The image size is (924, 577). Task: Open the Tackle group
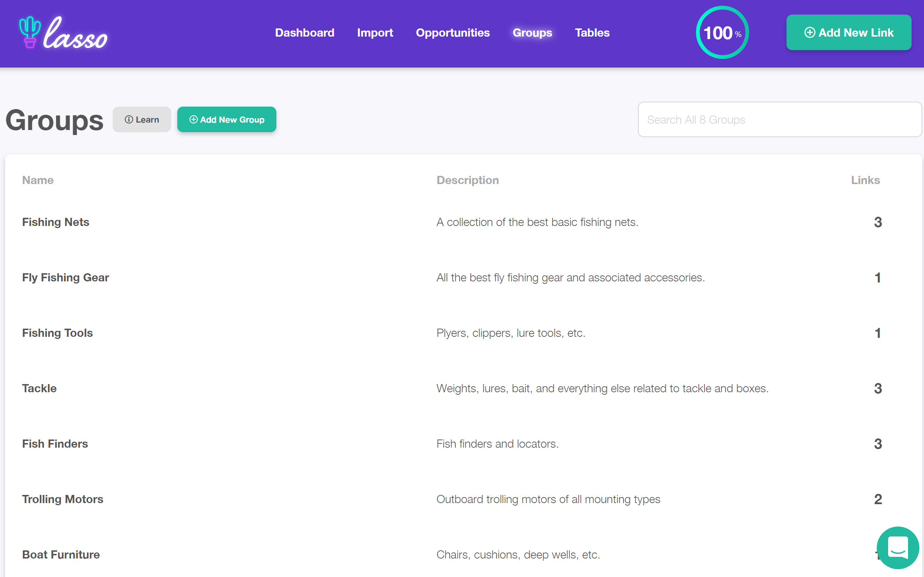[40, 388]
